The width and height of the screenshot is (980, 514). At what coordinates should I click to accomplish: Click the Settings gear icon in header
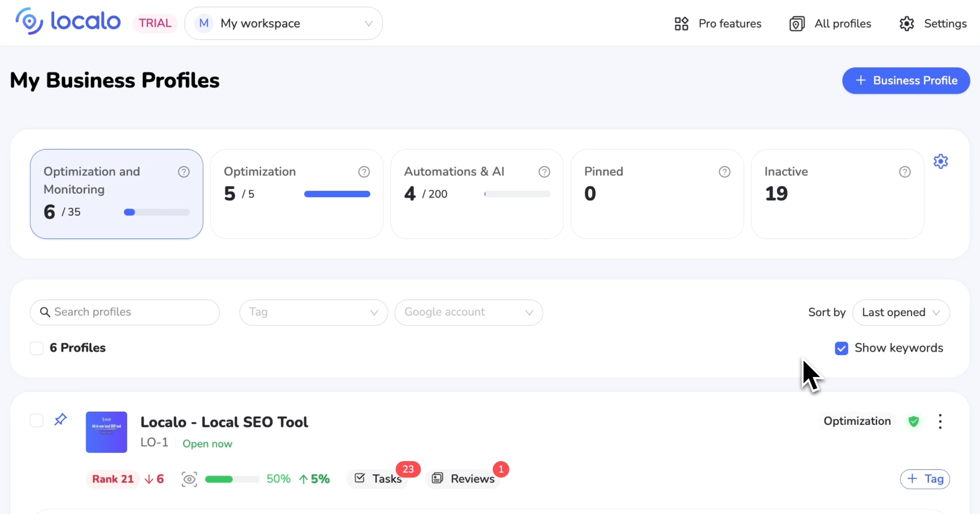907,24
